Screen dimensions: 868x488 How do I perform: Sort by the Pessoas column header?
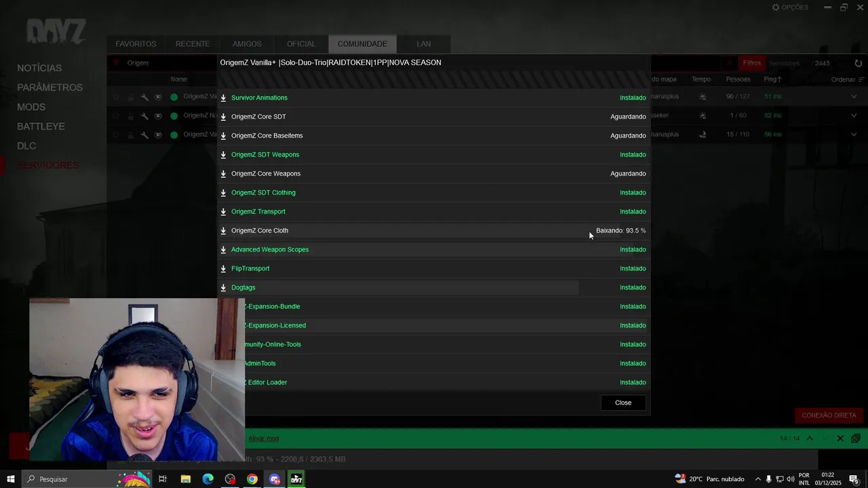738,79
